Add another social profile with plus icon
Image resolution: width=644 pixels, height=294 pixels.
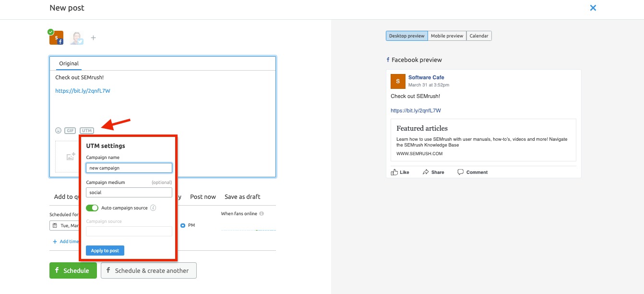(94, 37)
